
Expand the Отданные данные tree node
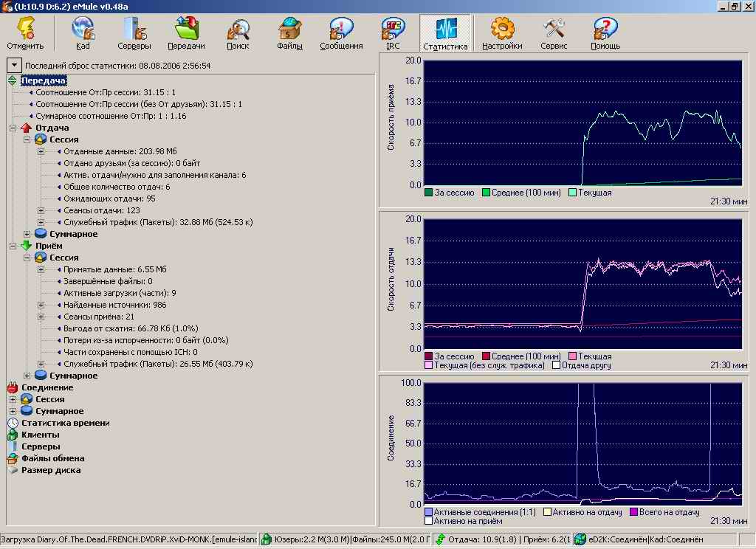pos(41,151)
